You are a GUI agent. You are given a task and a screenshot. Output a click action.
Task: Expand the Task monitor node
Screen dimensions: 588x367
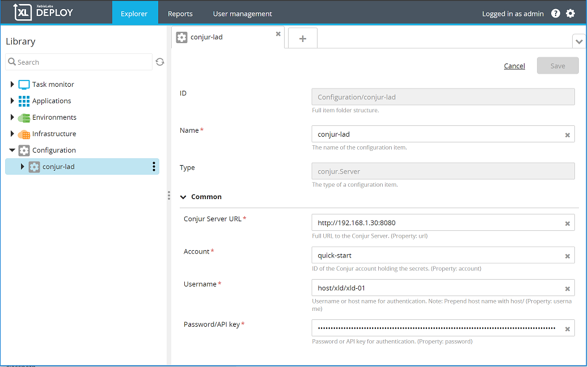tap(12, 85)
